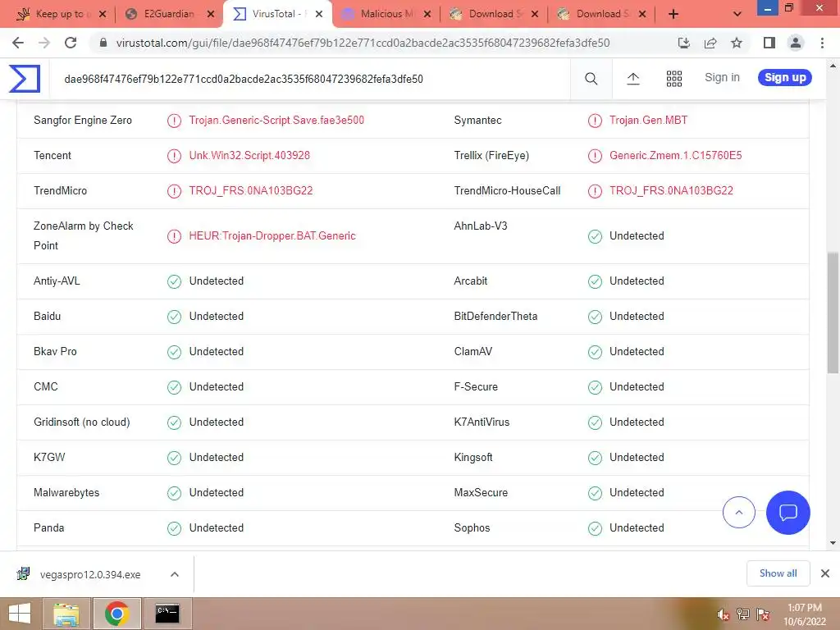Open the tab search dropdown arrow

tap(737, 14)
